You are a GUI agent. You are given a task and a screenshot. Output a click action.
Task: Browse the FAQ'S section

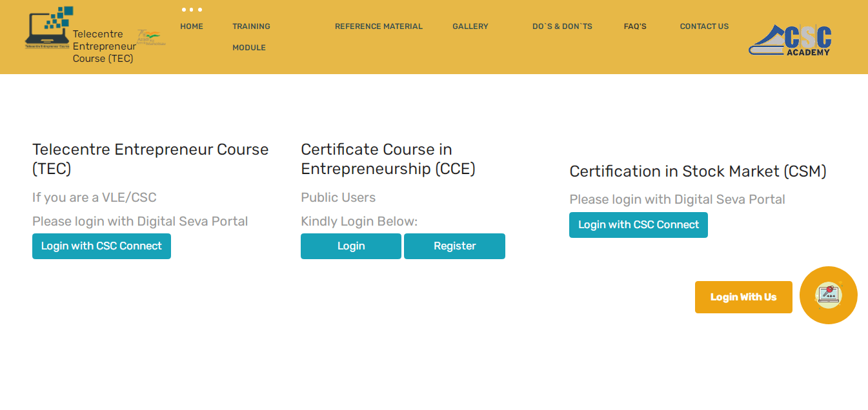point(634,26)
